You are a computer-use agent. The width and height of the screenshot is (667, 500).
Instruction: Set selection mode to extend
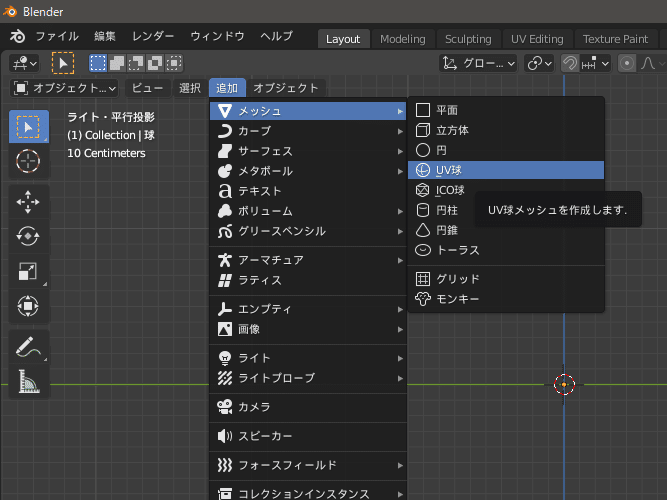117,63
